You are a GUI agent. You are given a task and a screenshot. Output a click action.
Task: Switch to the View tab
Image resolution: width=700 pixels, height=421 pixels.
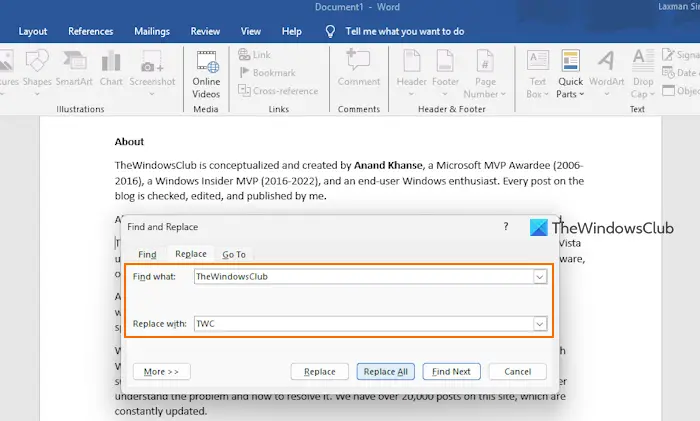point(250,31)
